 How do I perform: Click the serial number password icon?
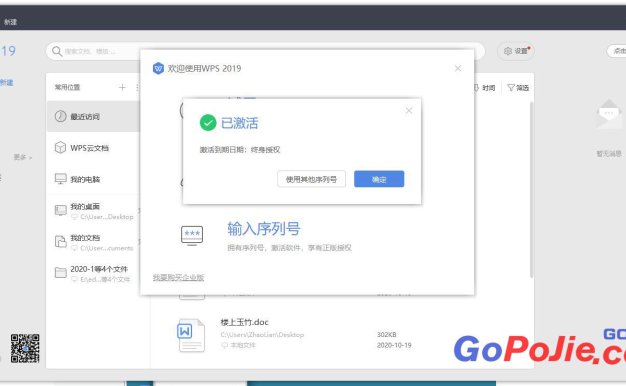(x=192, y=236)
